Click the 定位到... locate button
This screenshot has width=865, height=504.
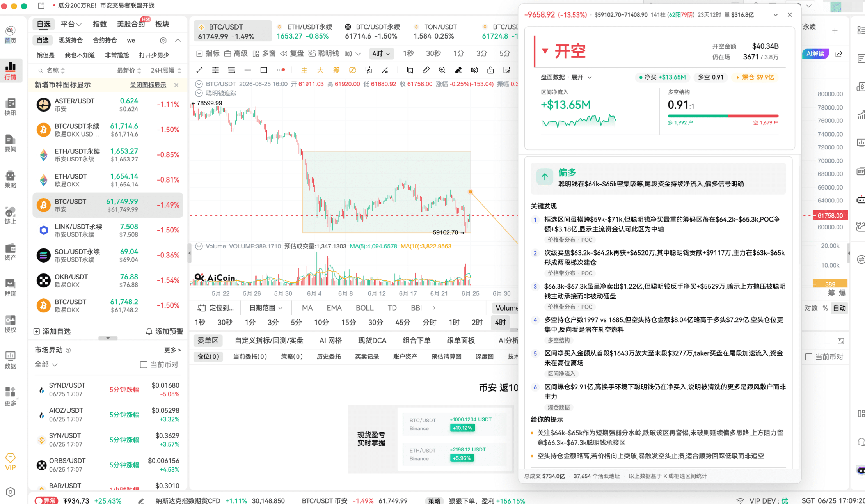[x=216, y=308]
